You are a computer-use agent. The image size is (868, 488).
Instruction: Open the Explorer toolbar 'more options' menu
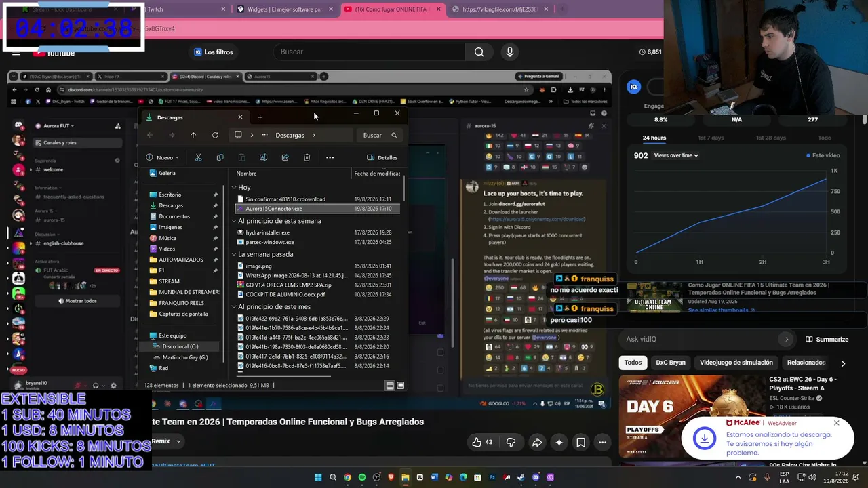pos(330,157)
